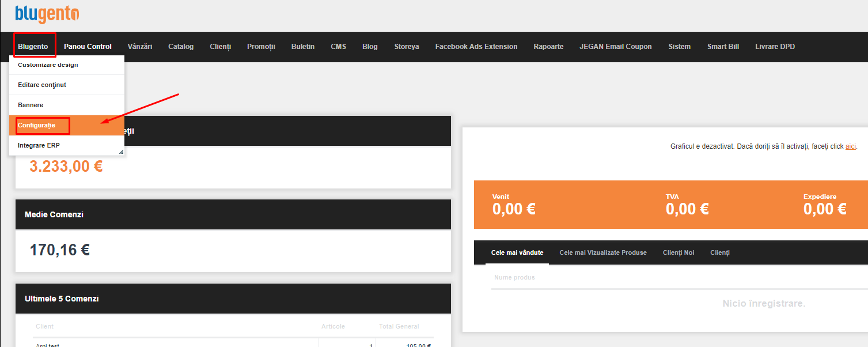868x347 pixels.
Task: Open the Promoții menu
Action: point(261,47)
